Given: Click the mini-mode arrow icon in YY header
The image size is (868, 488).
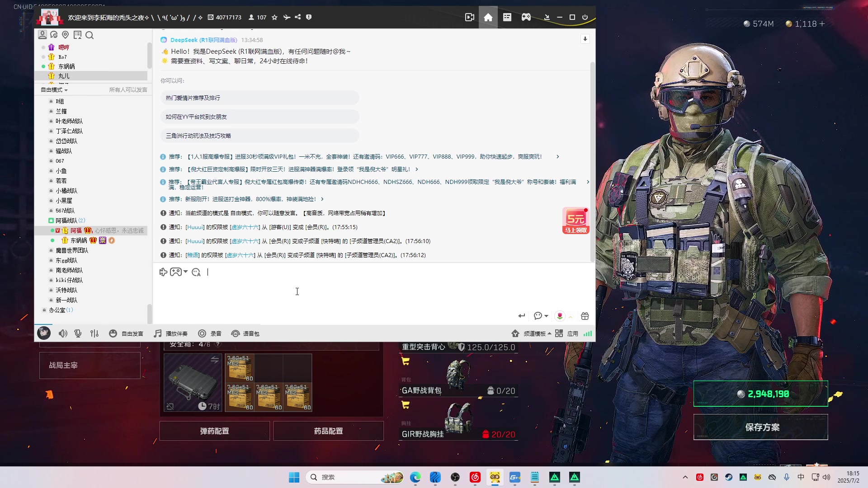Looking at the screenshot, I should tap(547, 17).
